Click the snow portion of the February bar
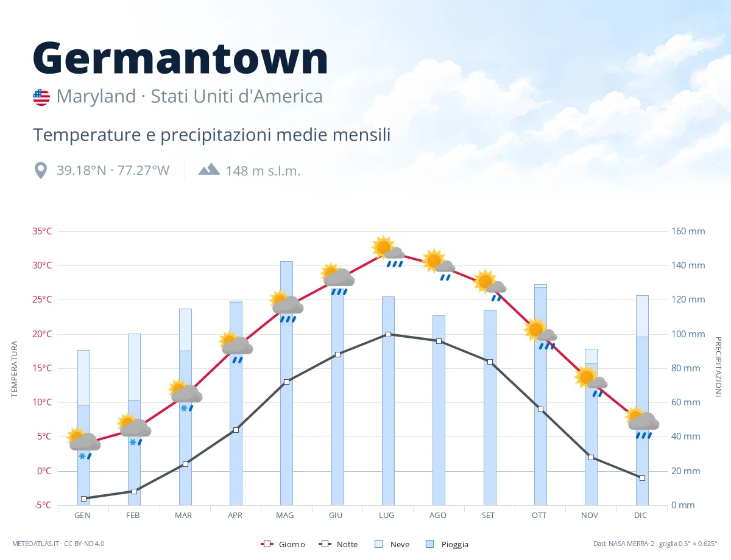This screenshot has width=731, height=560. (x=134, y=367)
